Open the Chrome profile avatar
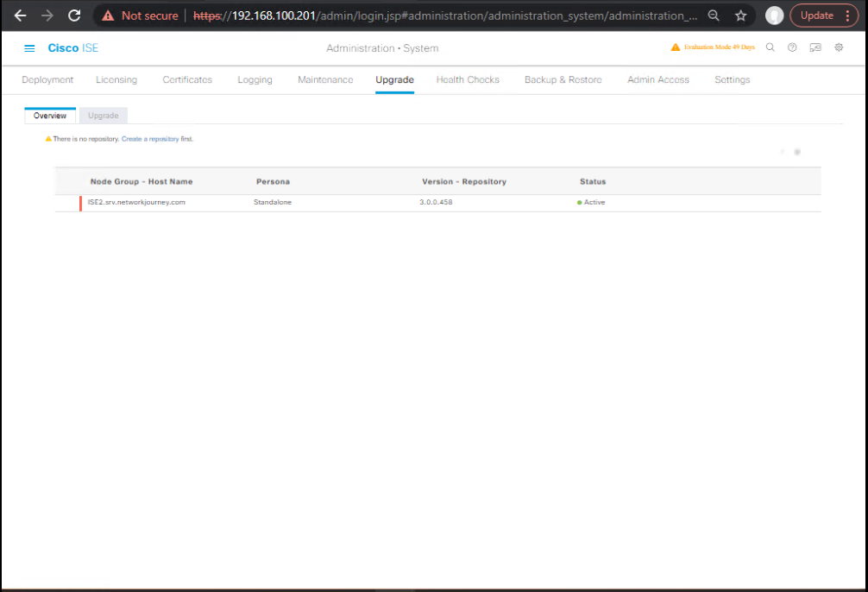 [x=774, y=16]
